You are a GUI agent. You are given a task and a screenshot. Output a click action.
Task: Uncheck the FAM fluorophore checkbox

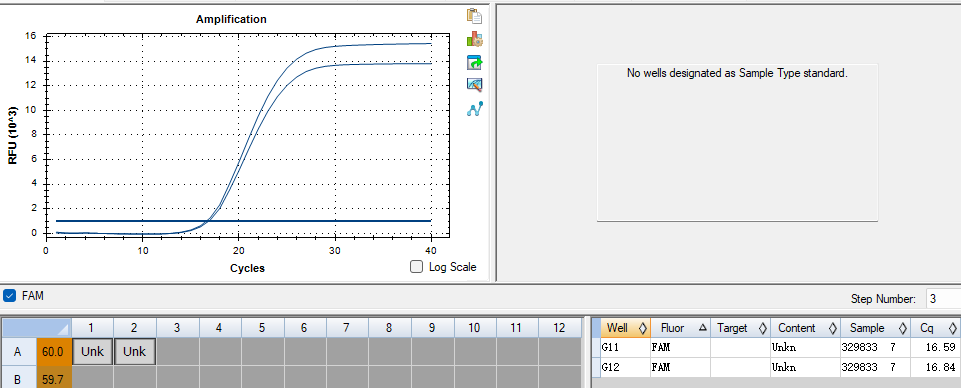point(9,296)
